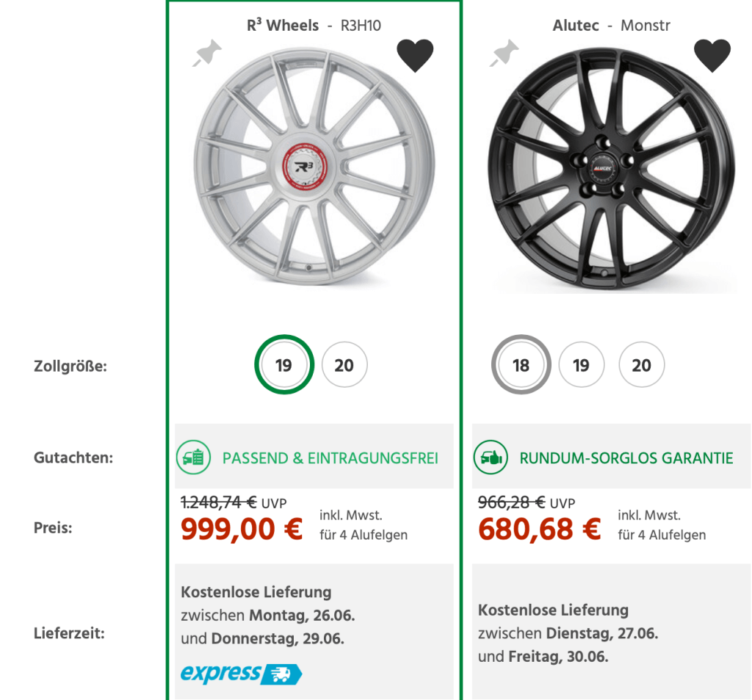This screenshot has width=752, height=700.
Task: Click the pin icon above the Alutec rim
Action: (505, 54)
